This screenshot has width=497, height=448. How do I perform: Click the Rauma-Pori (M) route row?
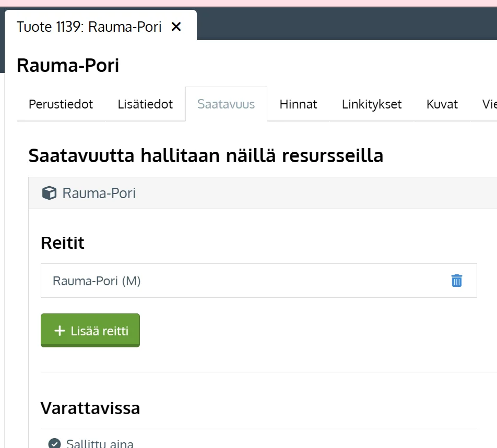(x=258, y=281)
